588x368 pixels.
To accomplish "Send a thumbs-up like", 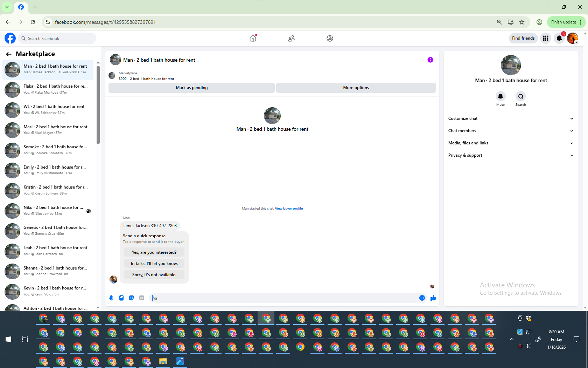I will (433, 298).
